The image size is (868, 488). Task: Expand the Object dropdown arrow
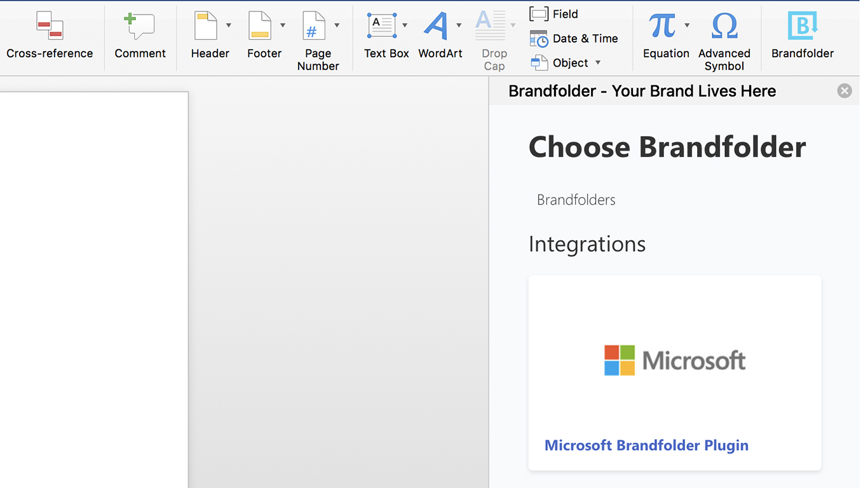click(x=598, y=63)
